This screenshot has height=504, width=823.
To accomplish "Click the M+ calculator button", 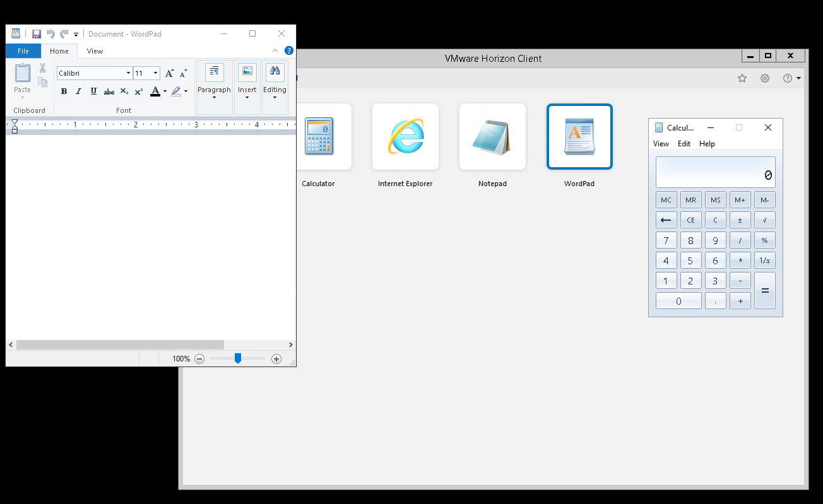I will pyautogui.click(x=740, y=200).
